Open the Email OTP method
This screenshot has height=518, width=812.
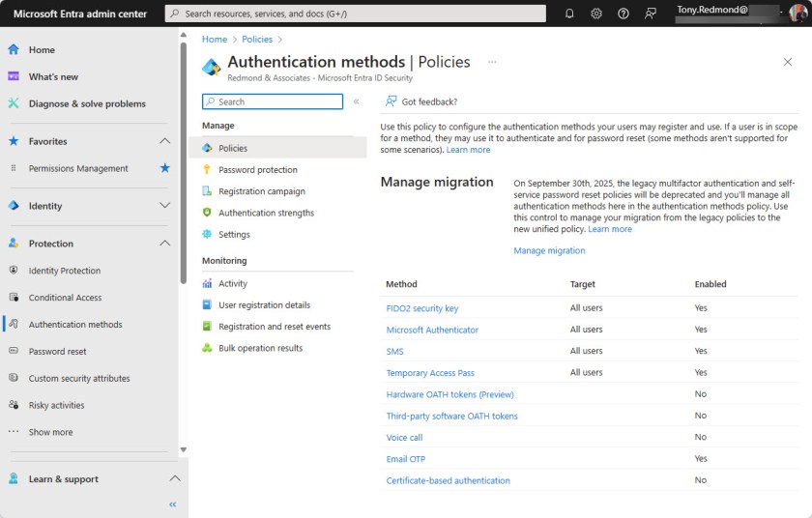[x=405, y=459]
